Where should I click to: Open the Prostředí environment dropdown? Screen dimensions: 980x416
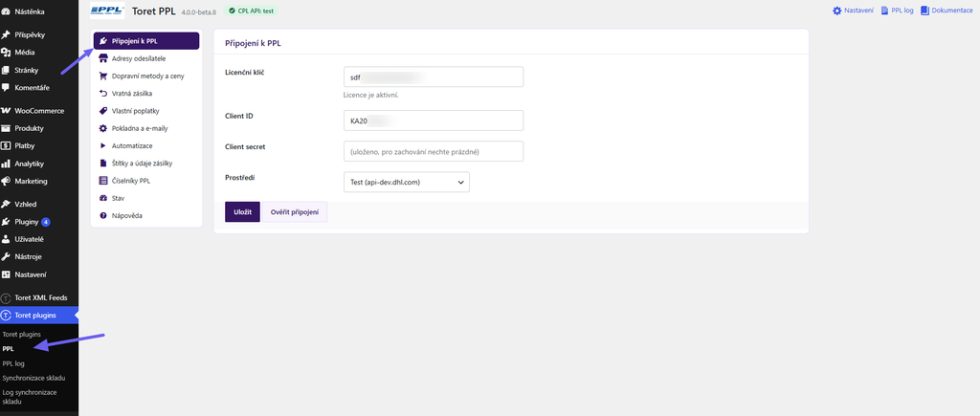406,182
